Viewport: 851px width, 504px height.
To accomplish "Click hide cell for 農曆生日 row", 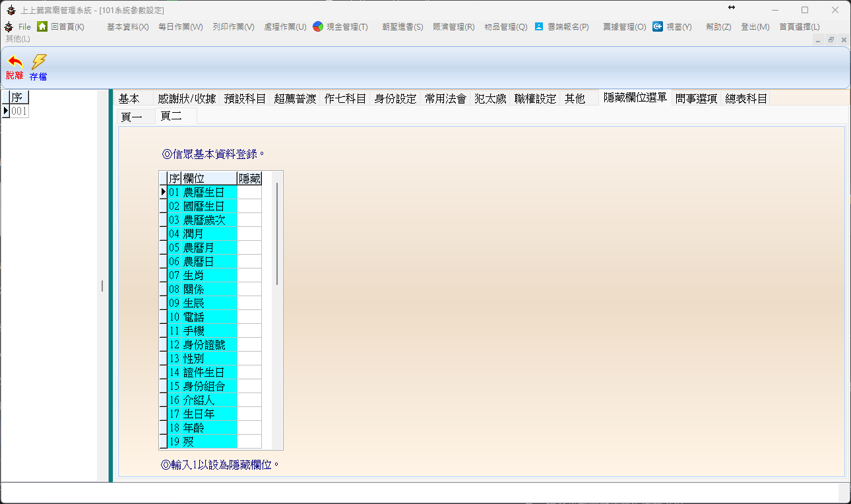I will point(249,192).
